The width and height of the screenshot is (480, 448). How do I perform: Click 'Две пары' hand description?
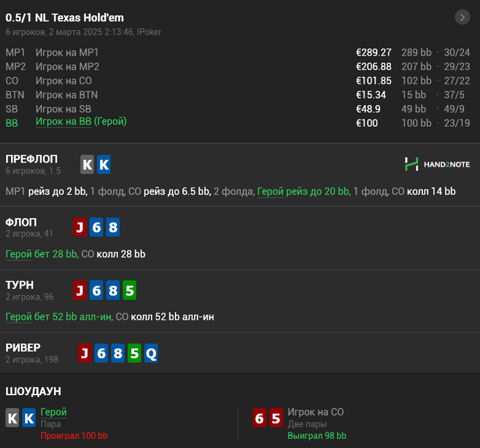tap(307, 424)
